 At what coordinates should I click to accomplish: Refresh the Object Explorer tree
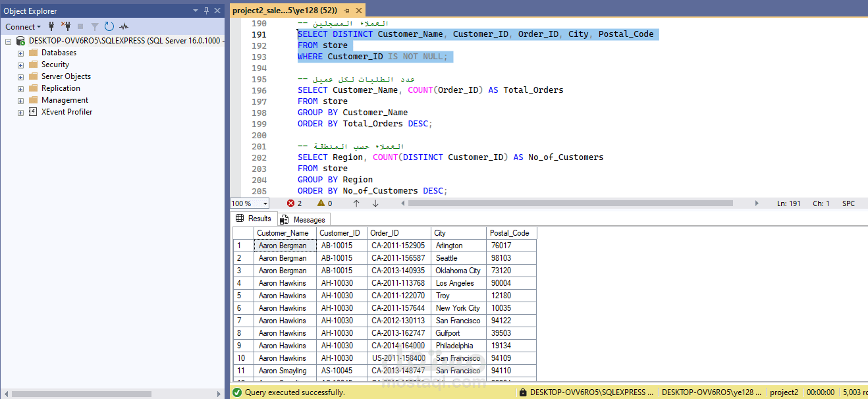(109, 26)
